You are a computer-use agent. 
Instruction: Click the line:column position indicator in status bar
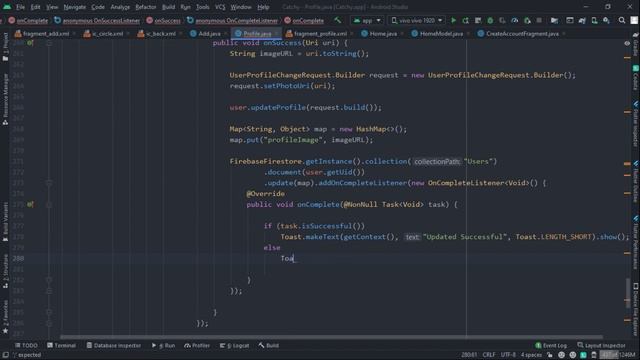coord(469,355)
